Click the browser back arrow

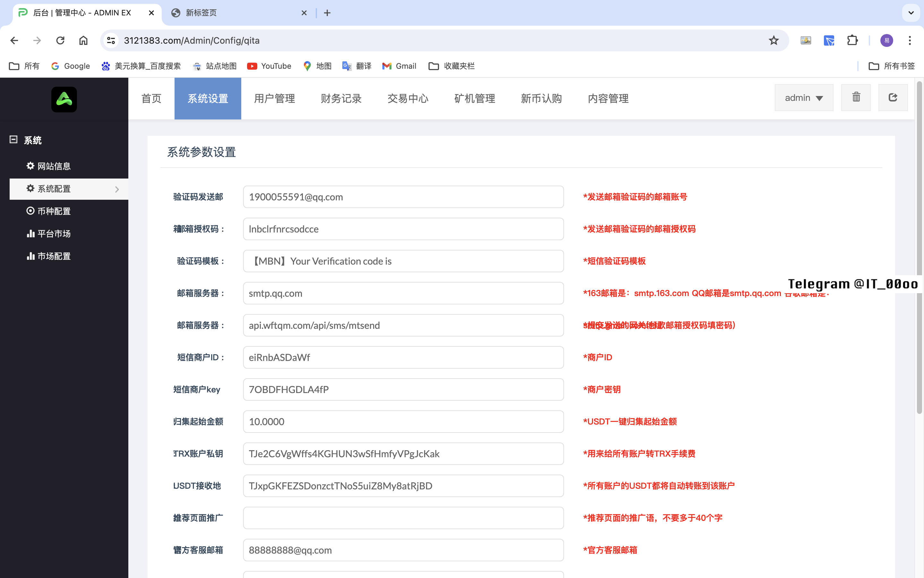(x=14, y=40)
